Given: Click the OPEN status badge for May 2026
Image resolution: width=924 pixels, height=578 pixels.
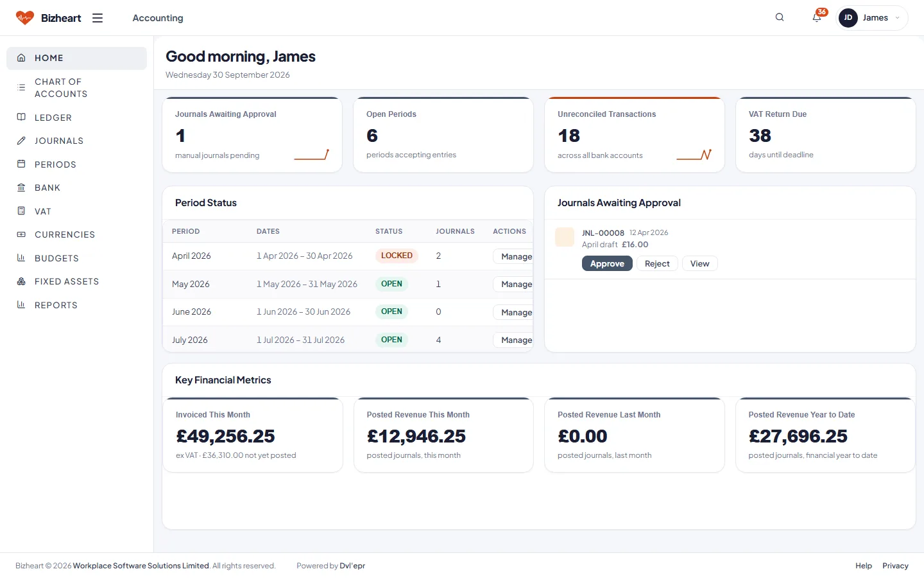Looking at the screenshot, I should click(391, 284).
